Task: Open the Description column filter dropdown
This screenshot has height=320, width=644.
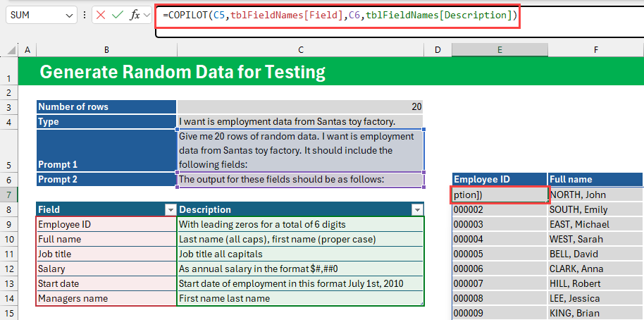Action: (x=417, y=210)
